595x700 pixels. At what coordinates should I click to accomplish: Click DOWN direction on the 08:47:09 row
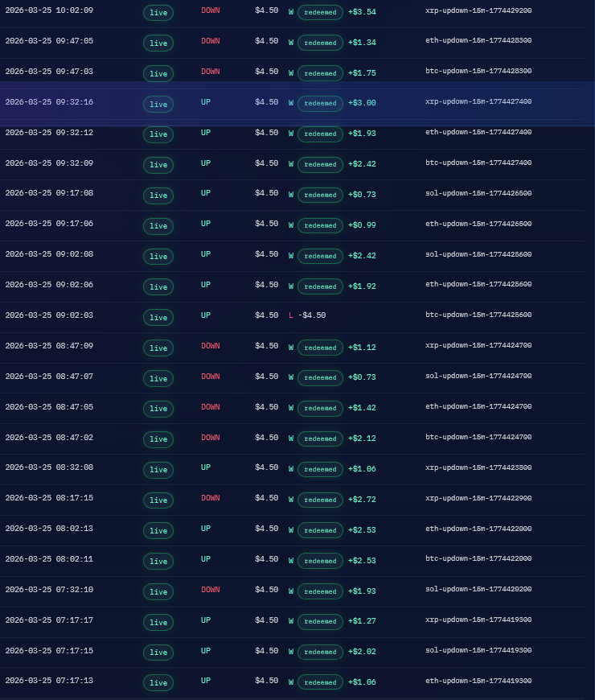(x=211, y=346)
